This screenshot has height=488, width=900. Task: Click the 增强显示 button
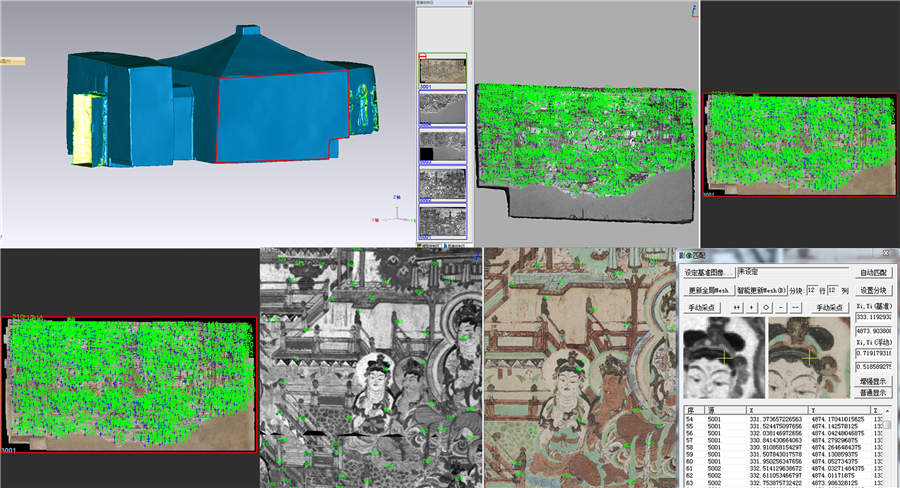[x=874, y=381]
